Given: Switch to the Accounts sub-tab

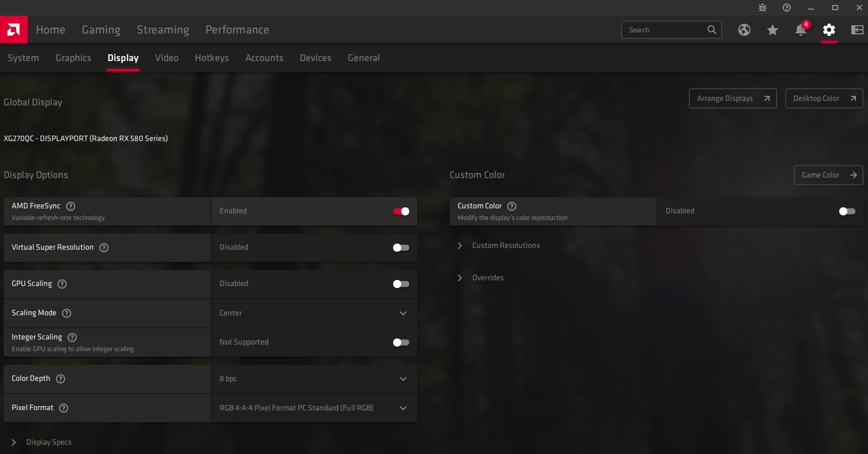Looking at the screenshot, I should point(264,58).
